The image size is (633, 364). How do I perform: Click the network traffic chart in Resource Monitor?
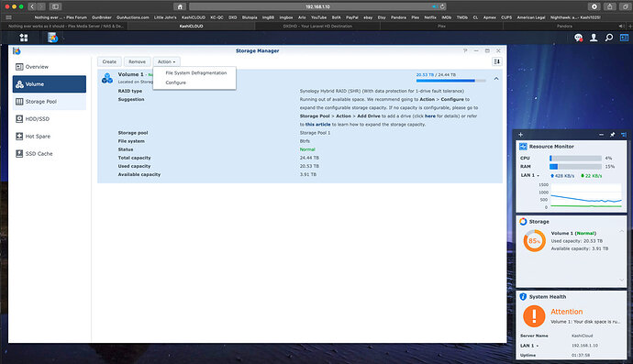point(586,195)
